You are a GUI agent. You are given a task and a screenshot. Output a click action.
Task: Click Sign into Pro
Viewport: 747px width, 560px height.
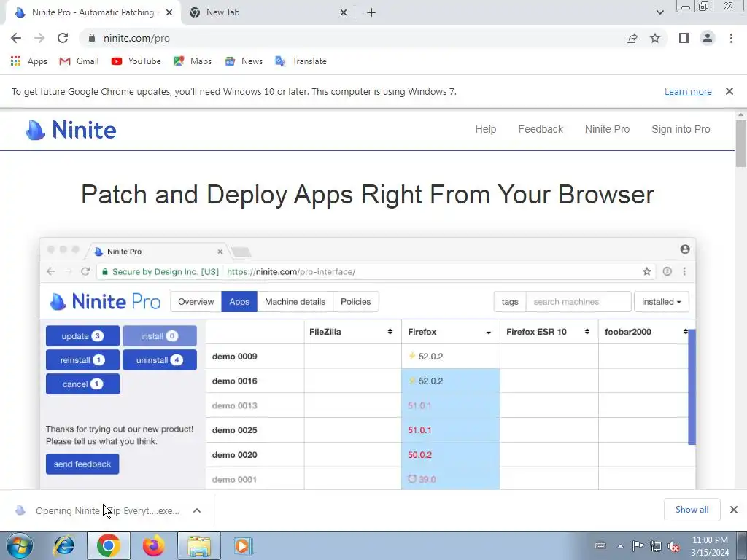(681, 129)
